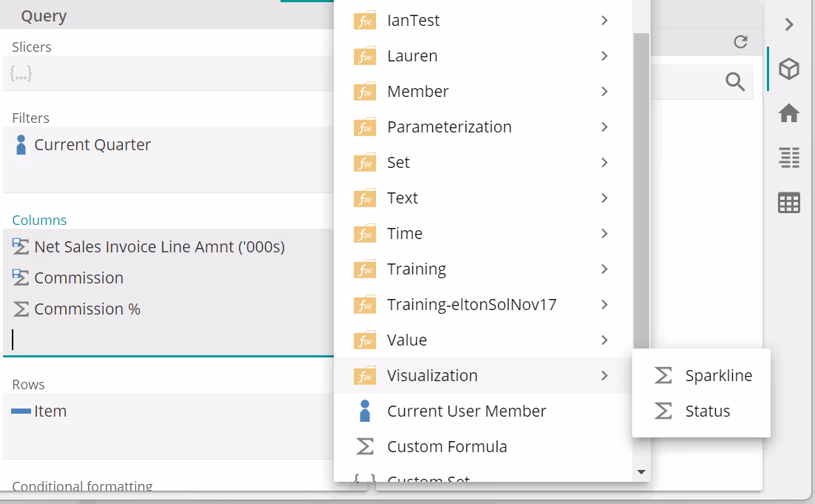
Task: Click the refresh icon at top
Action: click(x=740, y=42)
